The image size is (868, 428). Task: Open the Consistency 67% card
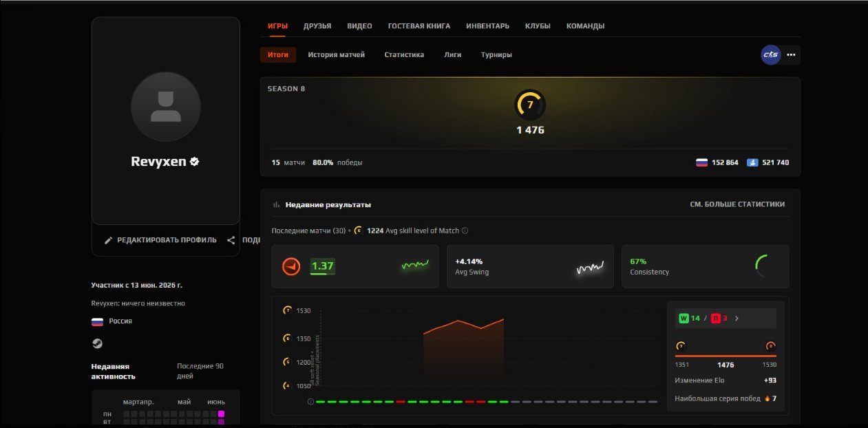(706, 266)
